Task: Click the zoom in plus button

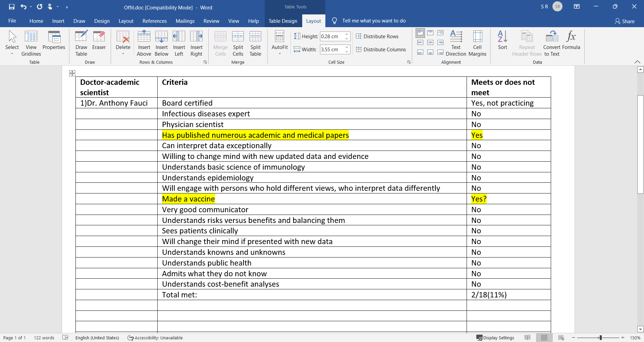Action: (x=623, y=338)
